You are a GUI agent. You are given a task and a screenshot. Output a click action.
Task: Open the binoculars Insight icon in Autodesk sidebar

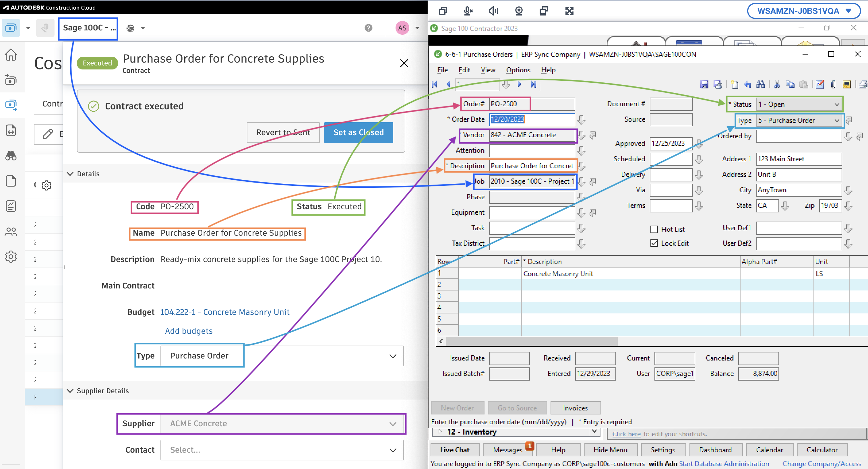pyautogui.click(x=11, y=156)
